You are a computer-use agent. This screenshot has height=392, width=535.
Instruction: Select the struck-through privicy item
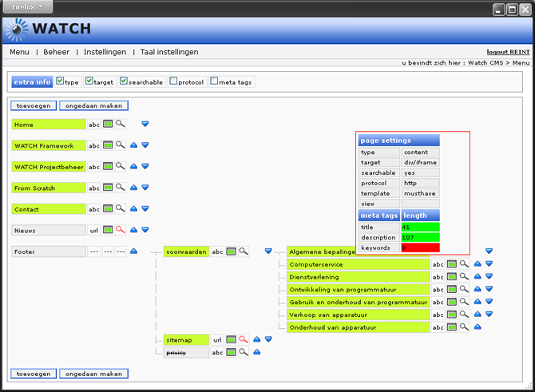point(186,353)
